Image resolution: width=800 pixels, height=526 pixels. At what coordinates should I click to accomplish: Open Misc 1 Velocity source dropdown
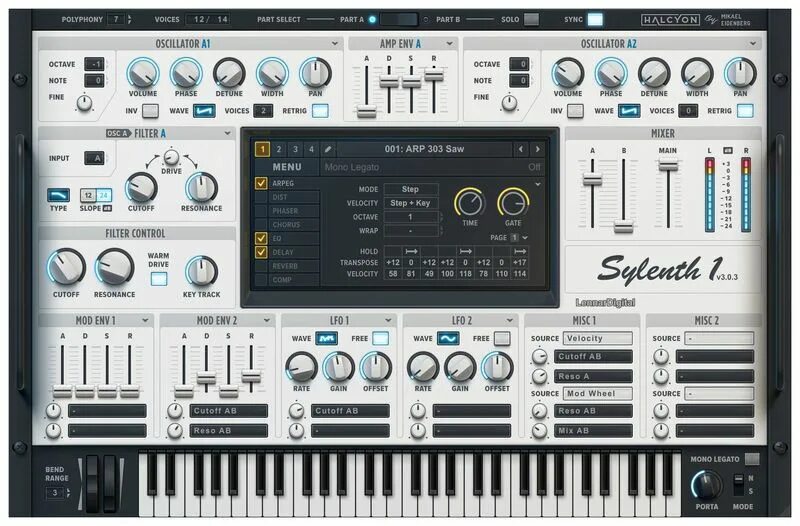coord(597,338)
